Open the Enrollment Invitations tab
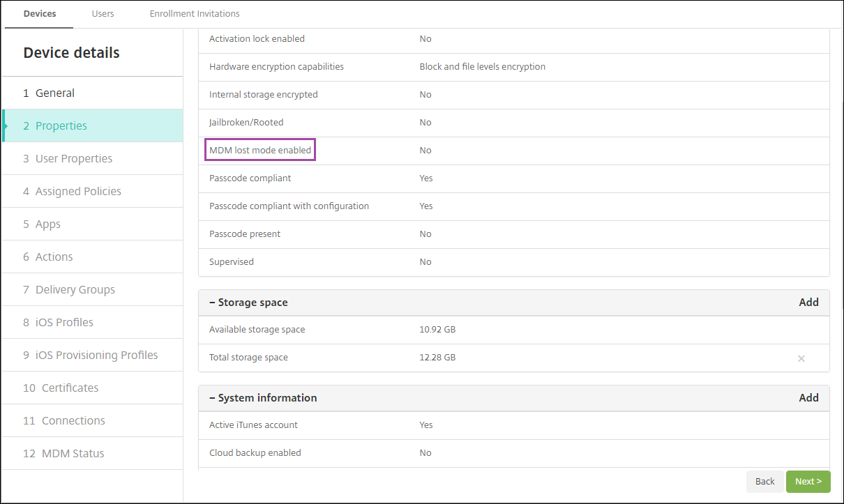This screenshot has height=504, width=844. point(195,14)
